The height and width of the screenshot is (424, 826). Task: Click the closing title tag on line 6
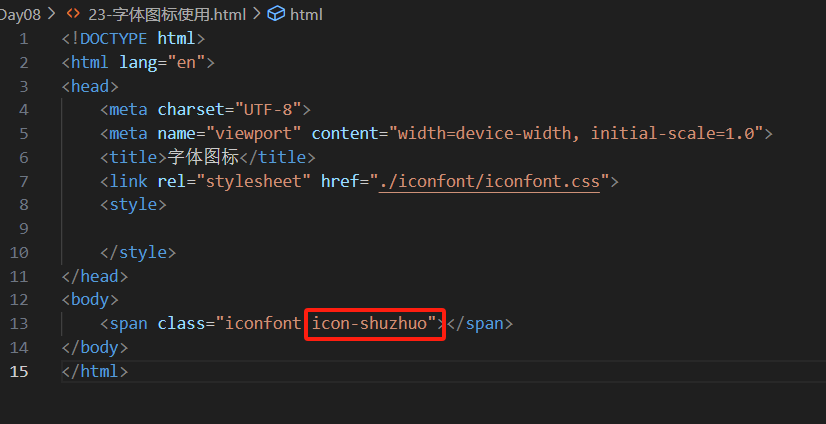pyautogui.click(x=277, y=157)
